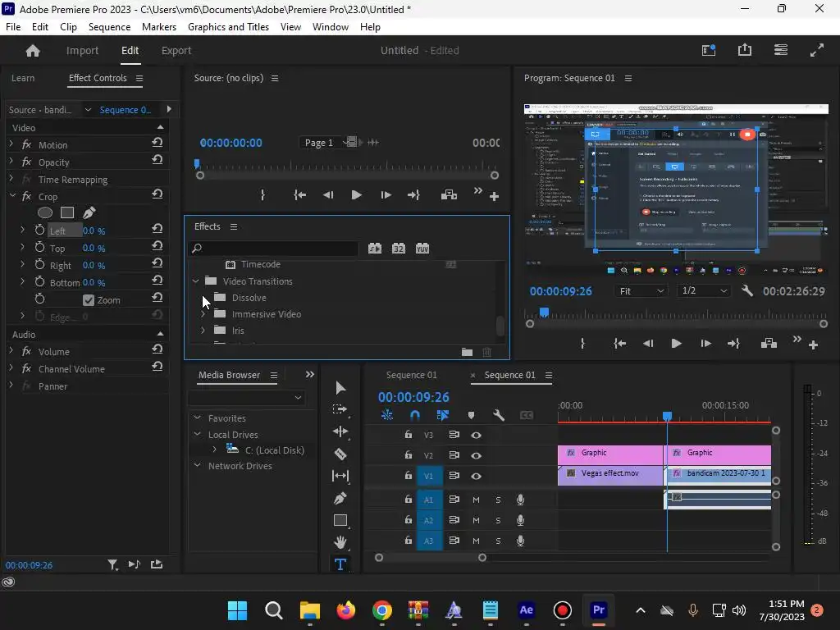Open Workspaces menu icon
The height and width of the screenshot is (630, 840).
pos(781,50)
